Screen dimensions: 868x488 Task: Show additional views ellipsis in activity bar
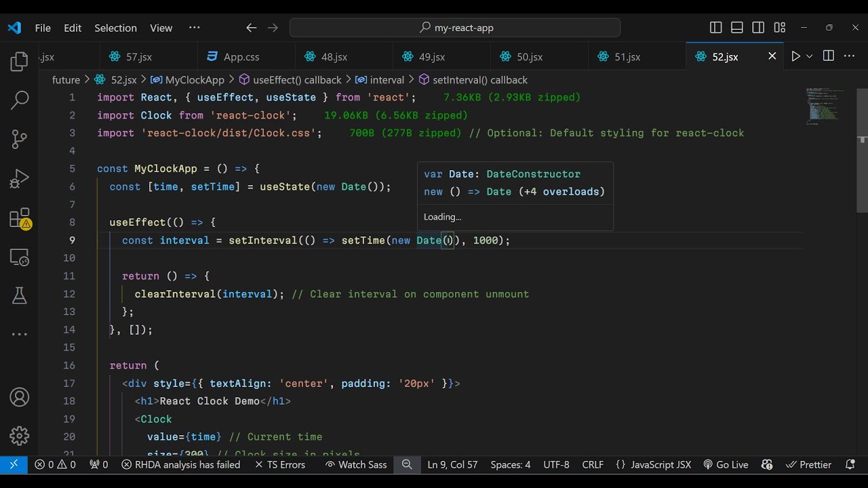[19, 334]
